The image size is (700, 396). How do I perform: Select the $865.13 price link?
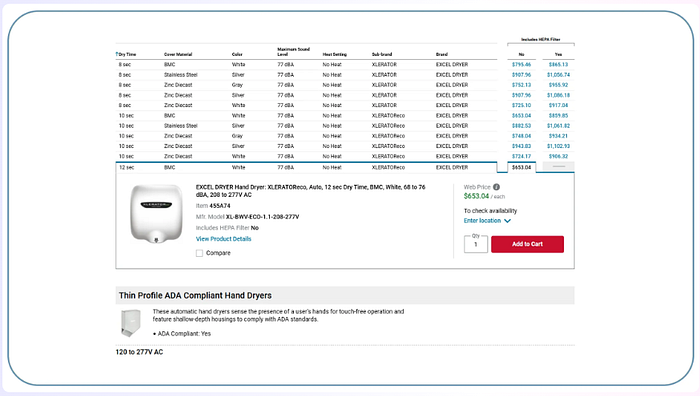click(558, 65)
